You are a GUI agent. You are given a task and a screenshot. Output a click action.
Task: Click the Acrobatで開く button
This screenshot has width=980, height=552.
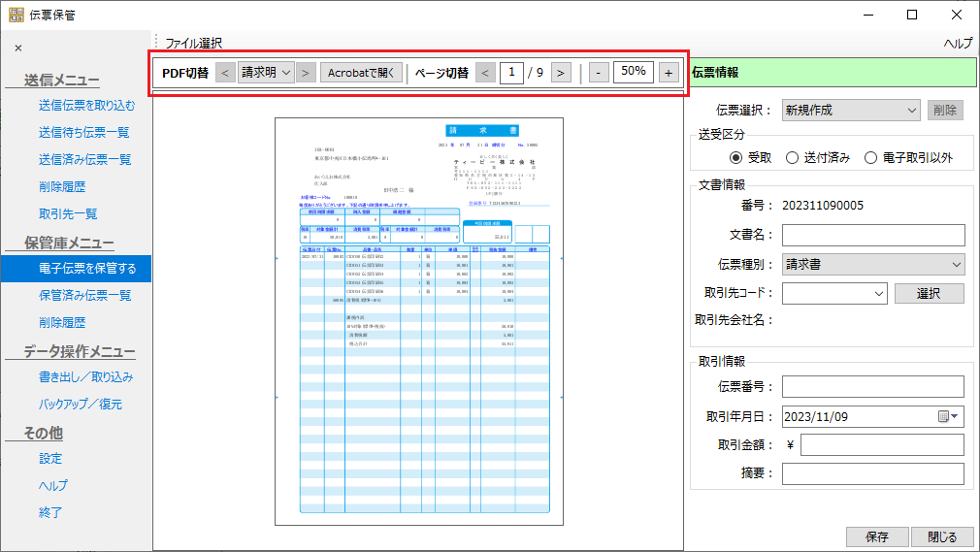coord(360,73)
